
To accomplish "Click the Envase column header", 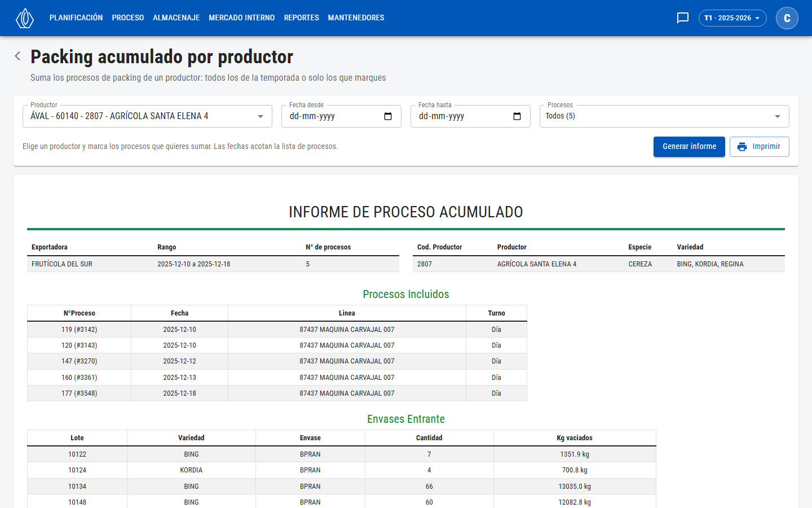I will tap(310, 438).
